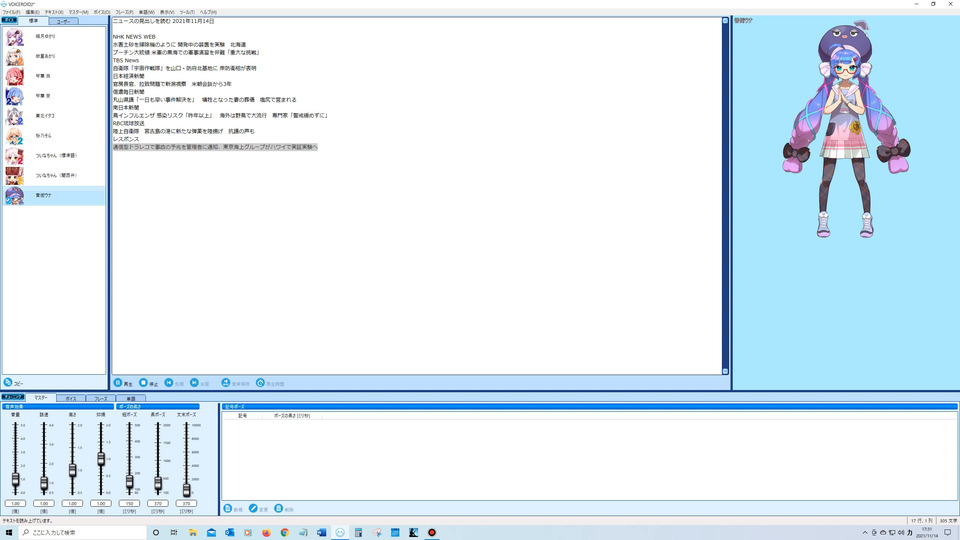Click the 高さ pitch slider handle
The image size is (960, 540).
pyautogui.click(x=72, y=470)
